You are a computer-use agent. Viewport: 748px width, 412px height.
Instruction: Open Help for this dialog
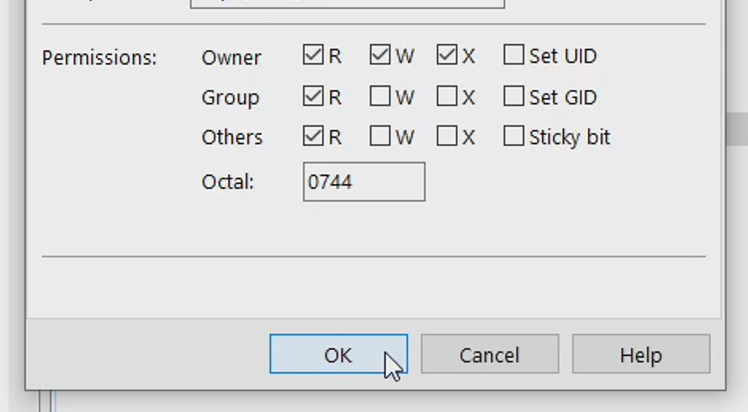coord(640,355)
